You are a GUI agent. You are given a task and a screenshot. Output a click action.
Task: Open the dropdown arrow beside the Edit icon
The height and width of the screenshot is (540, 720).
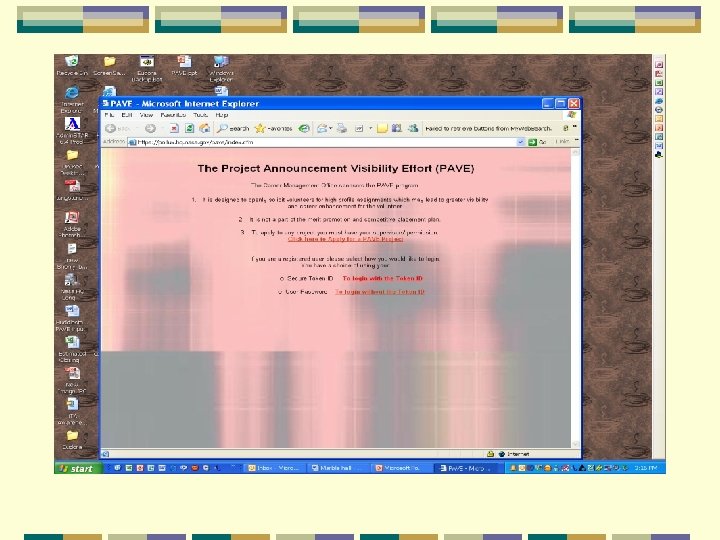(370, 129)
